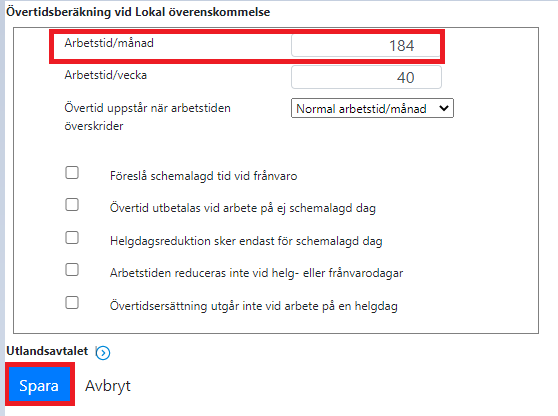Open the 'Normal arbetstid/månad' dropdown

click(372, 108)
